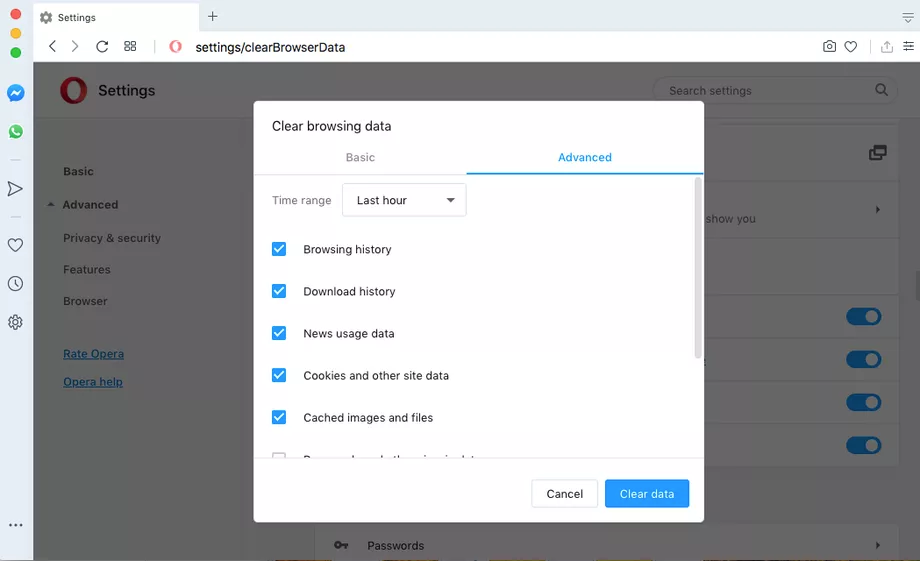
Task: Open the Easy Setup sliders icon
Action: click(908, 46)
